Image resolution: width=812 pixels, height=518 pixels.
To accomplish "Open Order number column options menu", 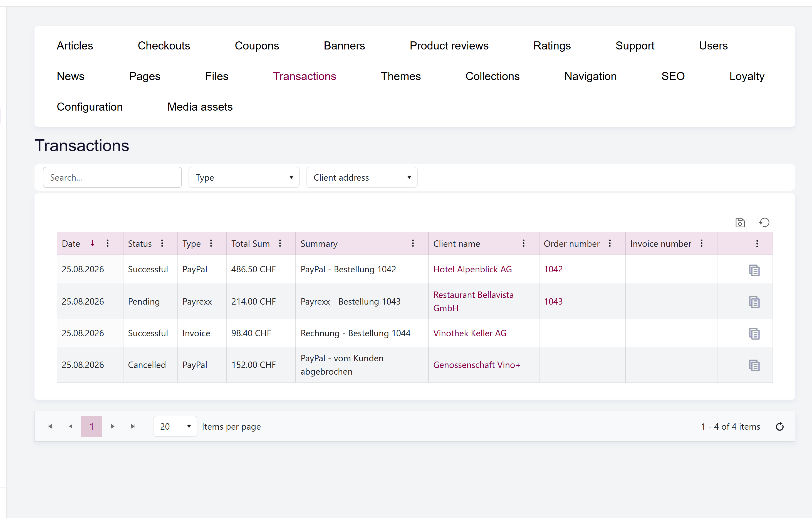I will click(x=610, y=243).
